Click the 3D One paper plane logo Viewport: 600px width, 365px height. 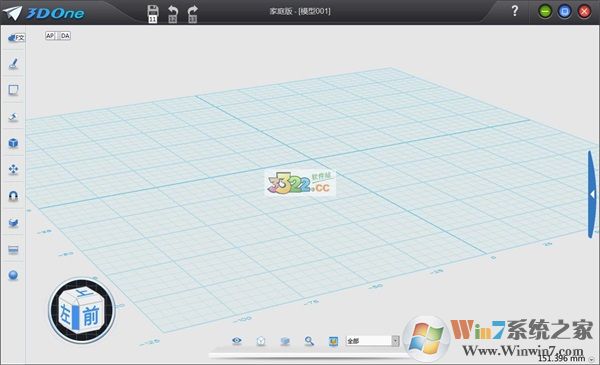[x=13, y=13]
